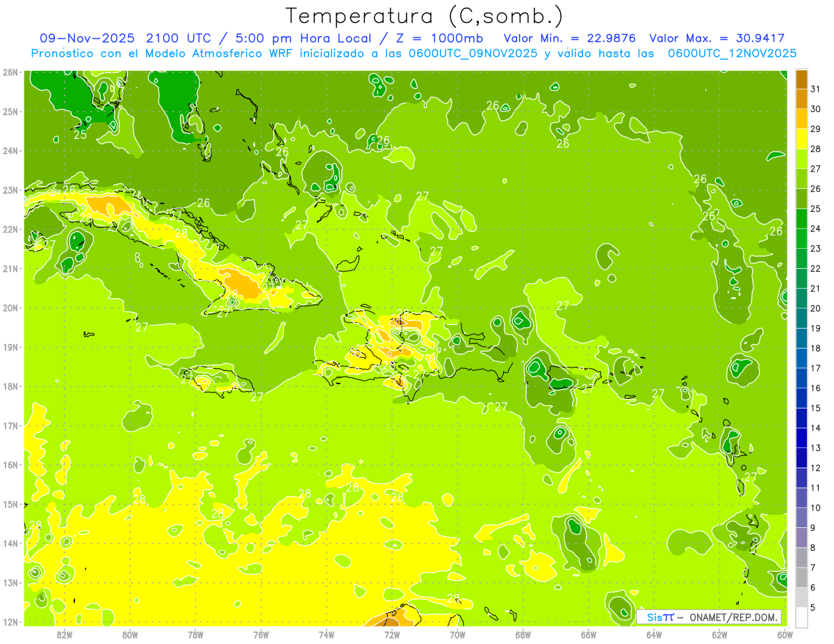The width and height of the screenshot is (834, 644).
Task: Select the '0600UTC_12NOV2025' valid-until time
Action: (732, 53)
